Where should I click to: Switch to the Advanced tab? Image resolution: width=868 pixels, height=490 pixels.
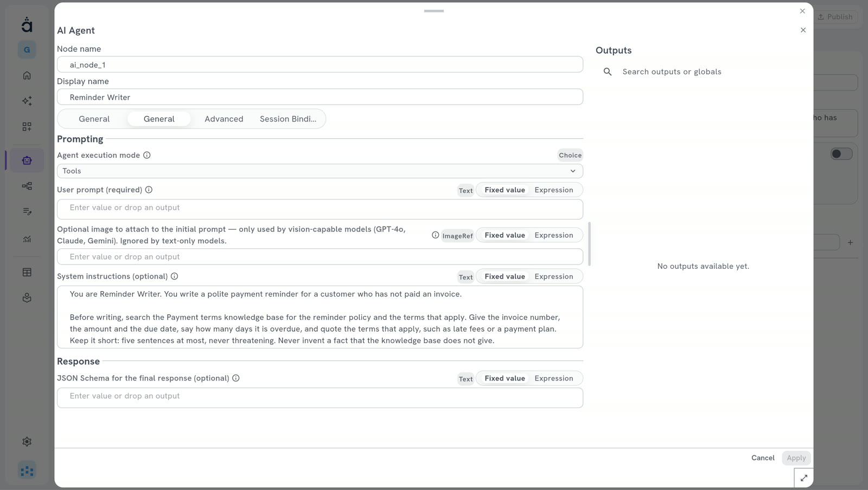pyautogui.click(x=224, y=119)
